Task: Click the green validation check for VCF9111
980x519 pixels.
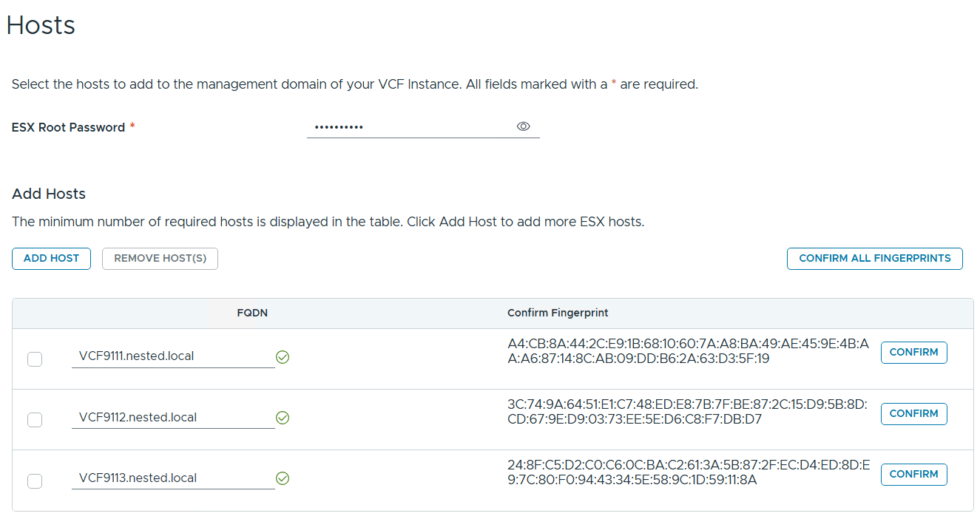Action: [x=283, y=357]
